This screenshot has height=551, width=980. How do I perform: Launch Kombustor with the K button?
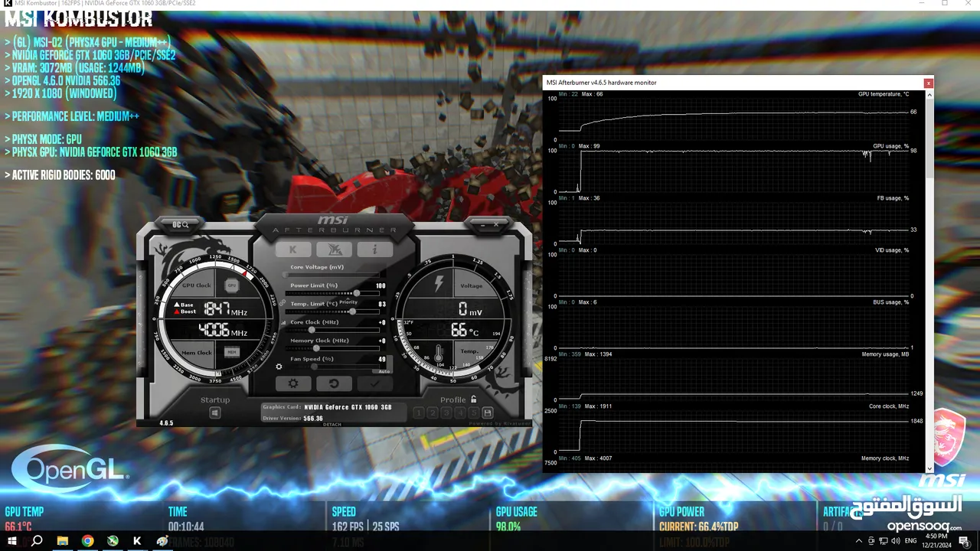tap(293, 249)
